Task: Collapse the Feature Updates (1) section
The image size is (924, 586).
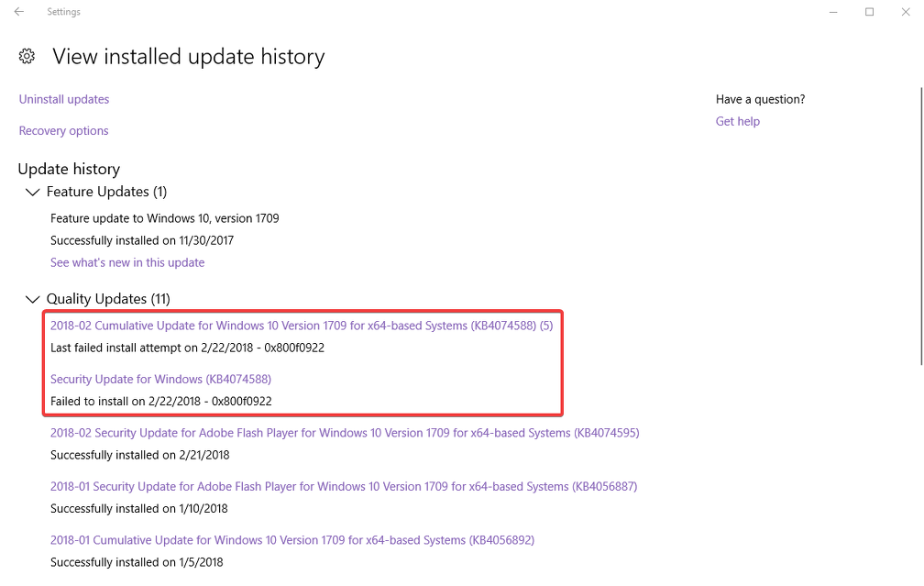Action: click(x=32, y=193)
